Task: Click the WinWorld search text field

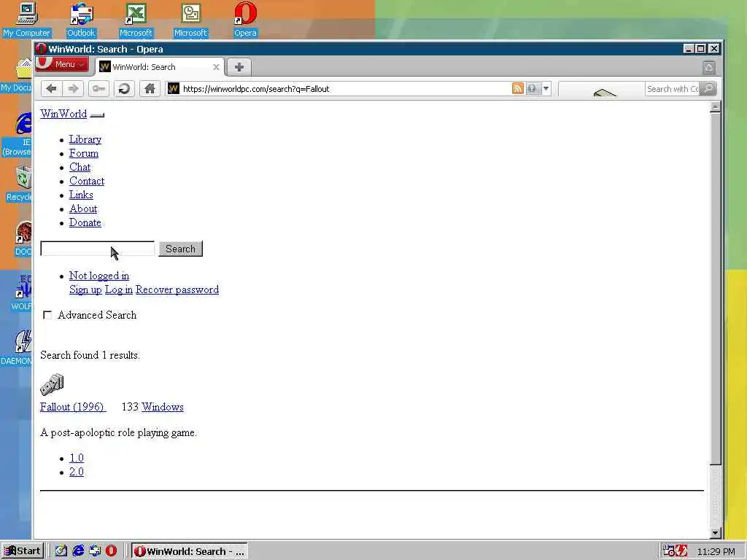Action: click(98, 249)
